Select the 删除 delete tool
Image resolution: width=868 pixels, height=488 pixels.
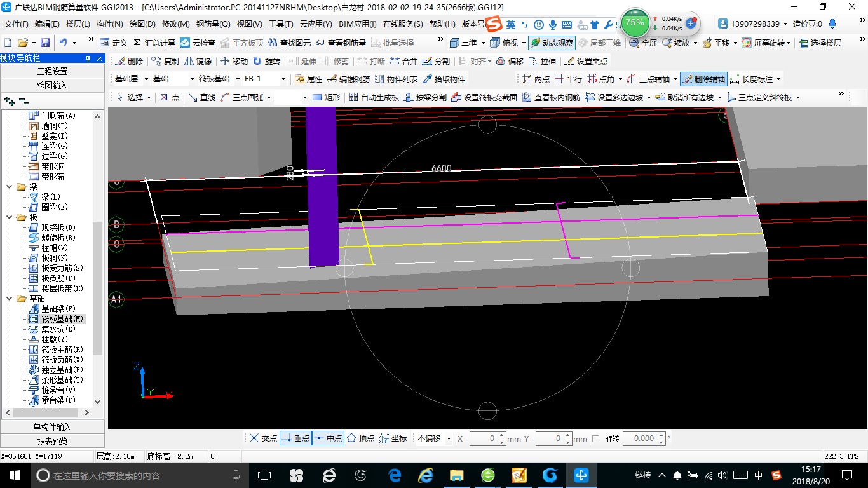(x=129, y=61)
